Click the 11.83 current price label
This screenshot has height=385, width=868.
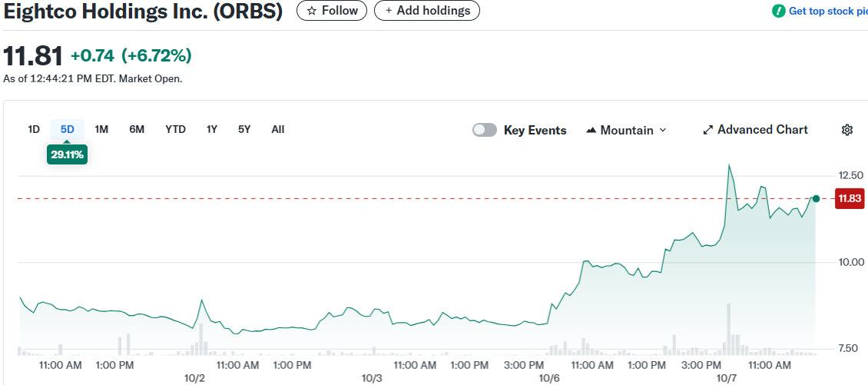(850, 198)
